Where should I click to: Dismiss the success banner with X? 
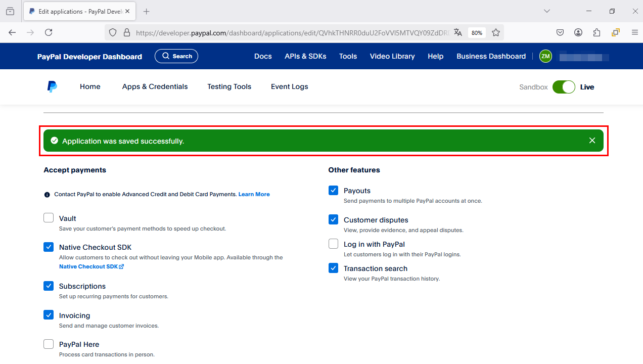592,141
